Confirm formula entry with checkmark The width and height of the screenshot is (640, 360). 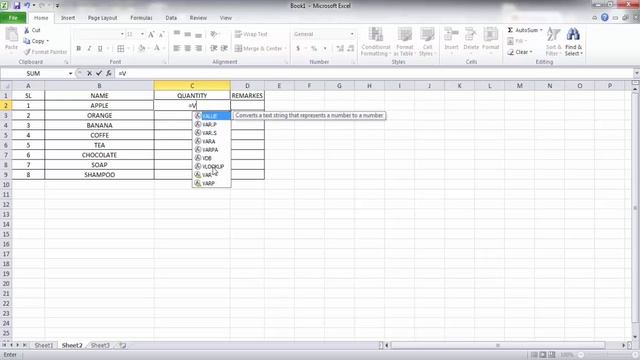[x=99, y=73]
